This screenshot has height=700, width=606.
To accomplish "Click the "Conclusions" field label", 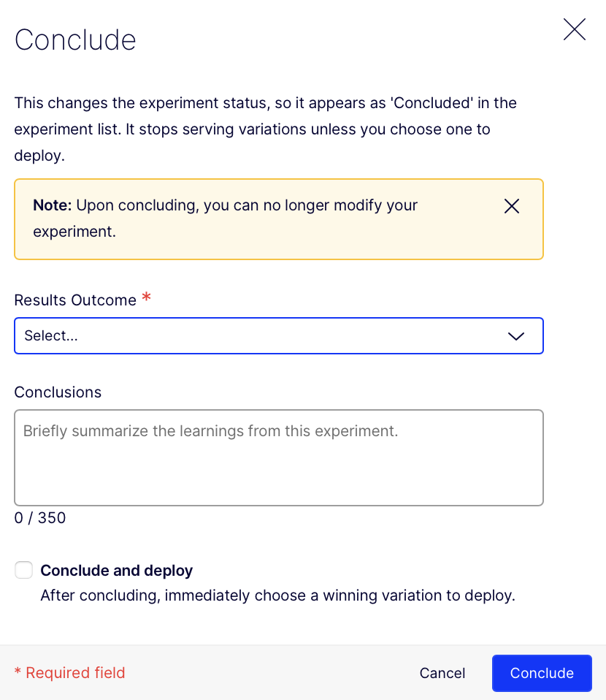I will (58, 392).
